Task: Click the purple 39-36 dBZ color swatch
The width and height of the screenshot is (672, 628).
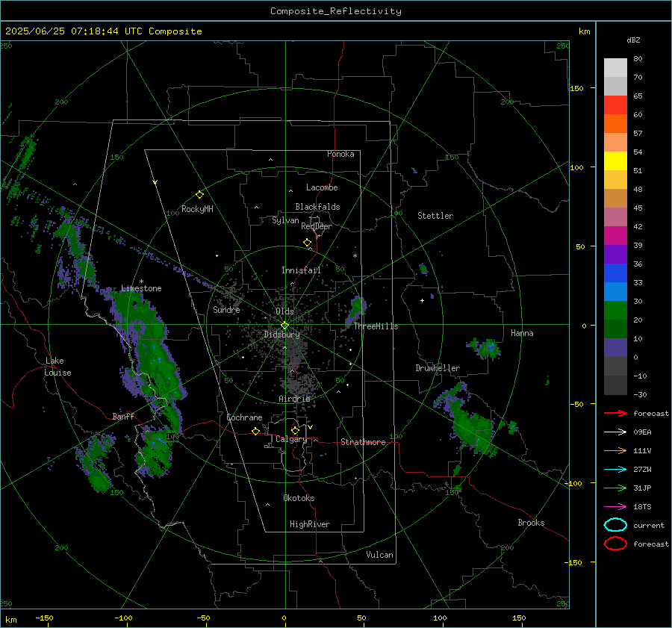Action: click(x=615, y=255)
